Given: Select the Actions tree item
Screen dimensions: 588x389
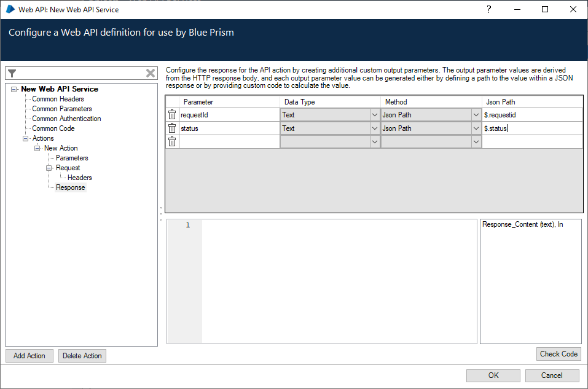Looking at the screenshot, I should coord(43,138).
